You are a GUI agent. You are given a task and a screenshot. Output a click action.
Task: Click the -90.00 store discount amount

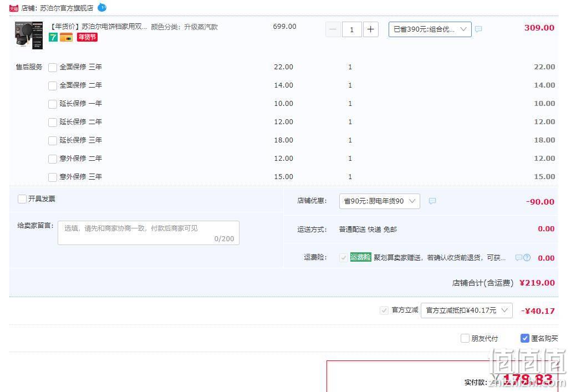540,202
